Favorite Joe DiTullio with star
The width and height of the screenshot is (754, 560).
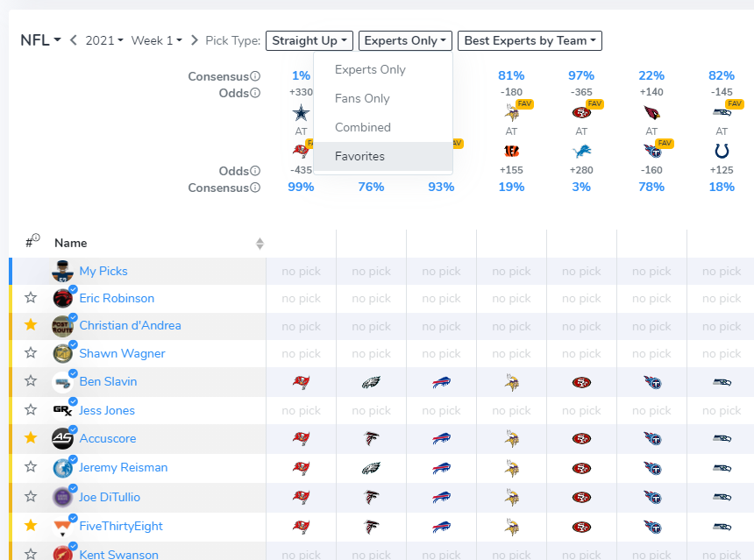coord(31,496)
